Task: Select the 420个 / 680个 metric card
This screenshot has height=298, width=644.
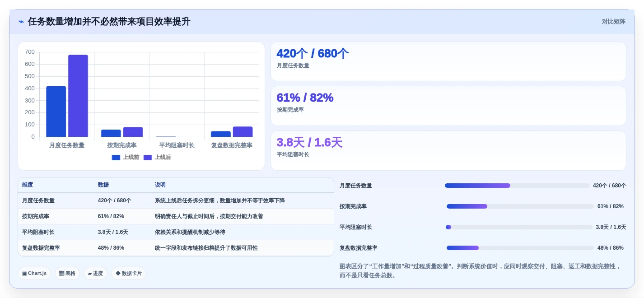Action: point(448,61)
